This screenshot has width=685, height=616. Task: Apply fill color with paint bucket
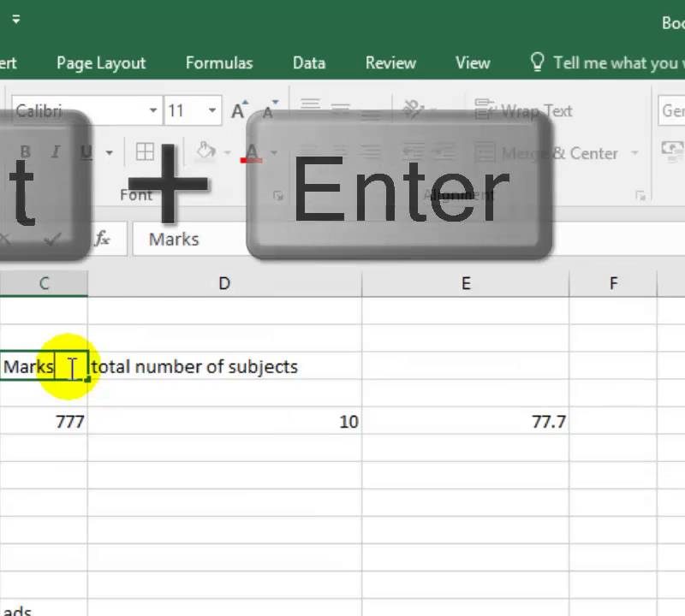(205, 151)
